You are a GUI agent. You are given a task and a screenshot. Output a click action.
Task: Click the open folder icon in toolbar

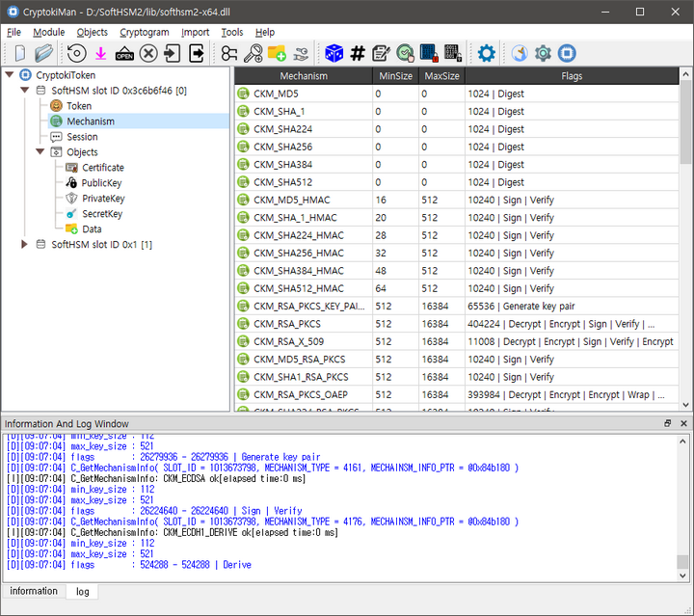coord(43,54)
